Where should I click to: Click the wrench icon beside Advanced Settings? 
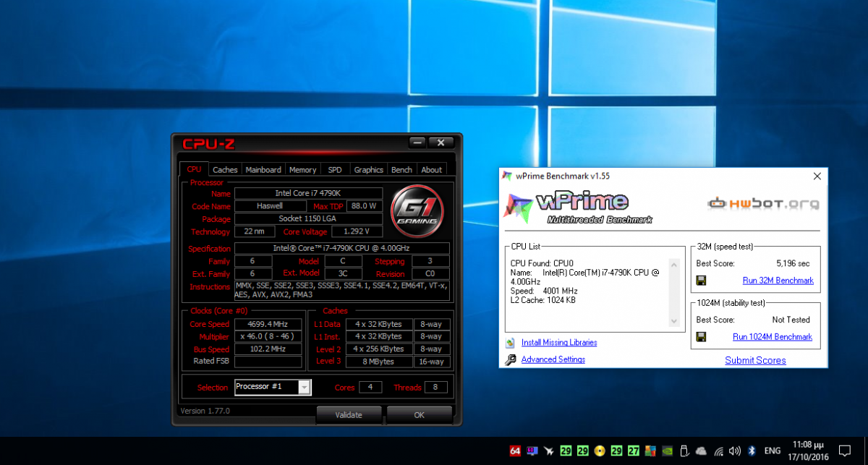(x=510, y=359)
